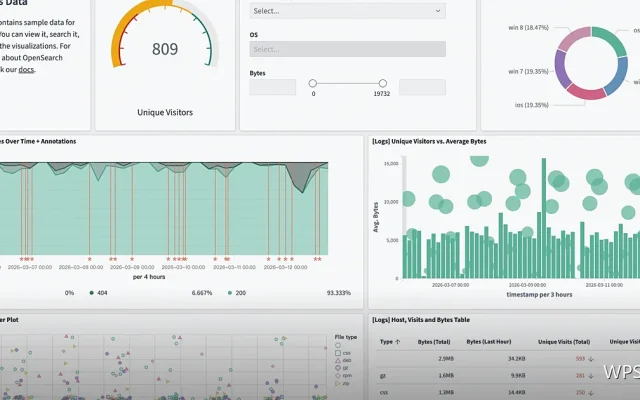Click the 809 Unique Visitors gauge value
The height and width of the screenshot is (400, 640).
point(165,49)
